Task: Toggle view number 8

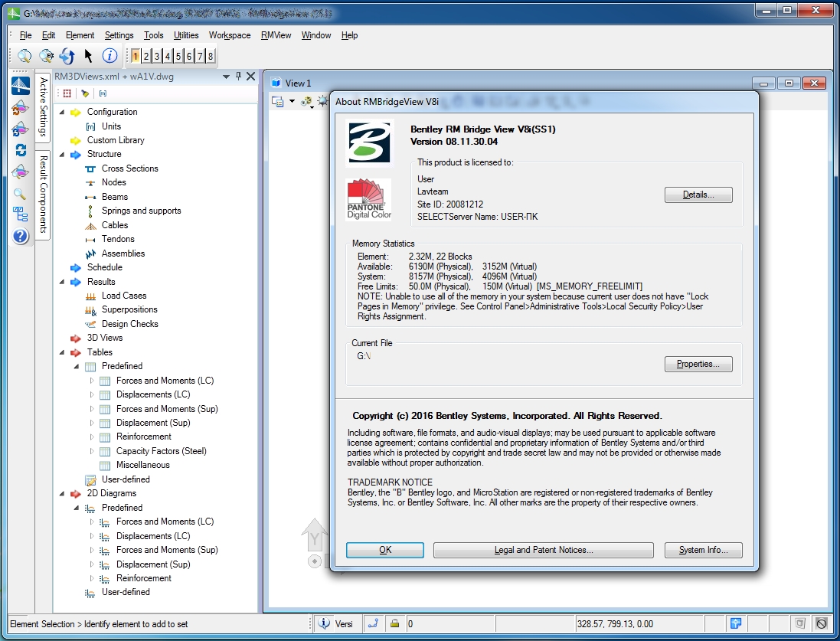Action: [211, 56]
